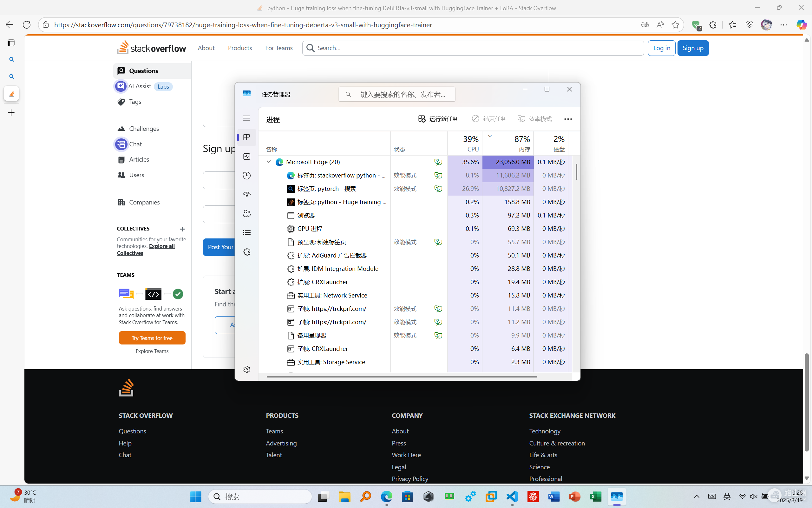Sort processes by CPU column header
Image resolution: width=812 pixels, height=508 pixels.
point(465,143)
